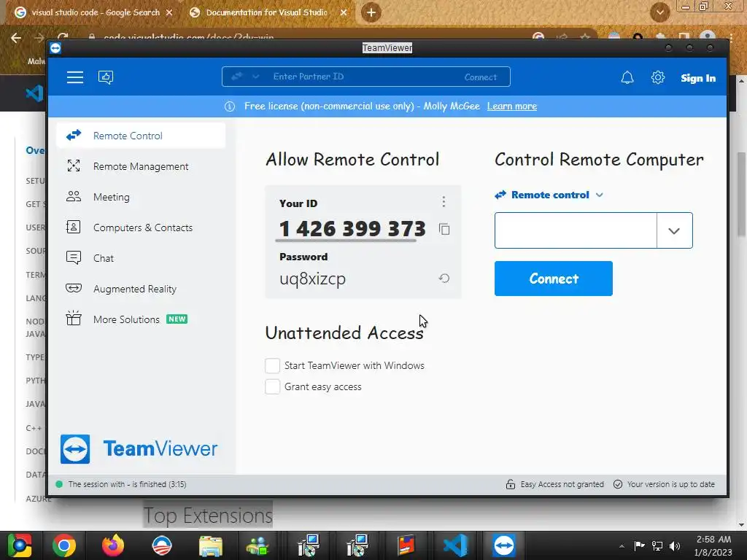
Task: Enable Start TeamViewer with Windows
Action: [273, 366]
